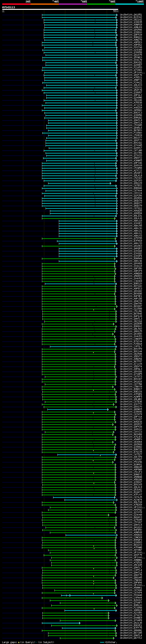Click the green ~80% identity legend segment
Viewport: 146px width, 644px height.
(x=101, y=4)
